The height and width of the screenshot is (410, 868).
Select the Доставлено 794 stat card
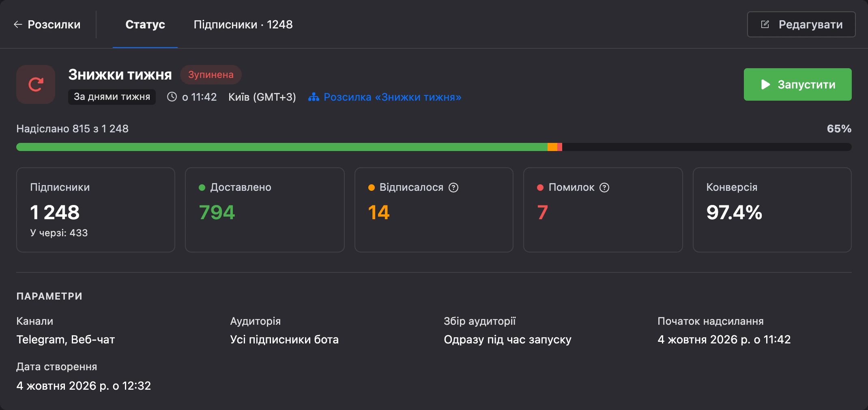pos(265,210)
